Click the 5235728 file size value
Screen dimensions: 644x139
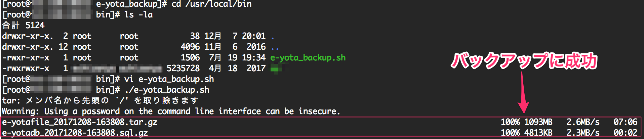click(x=183, y=68)
